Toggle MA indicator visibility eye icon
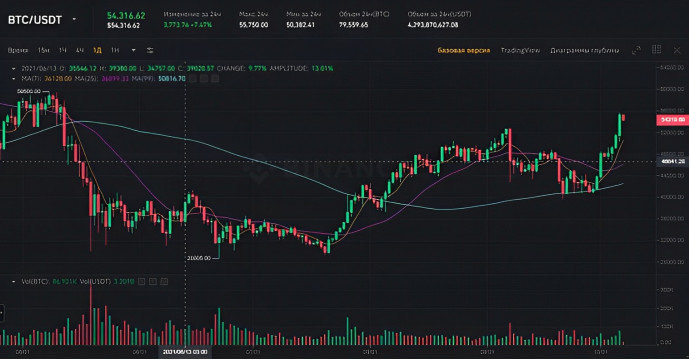 coord(193,79)
